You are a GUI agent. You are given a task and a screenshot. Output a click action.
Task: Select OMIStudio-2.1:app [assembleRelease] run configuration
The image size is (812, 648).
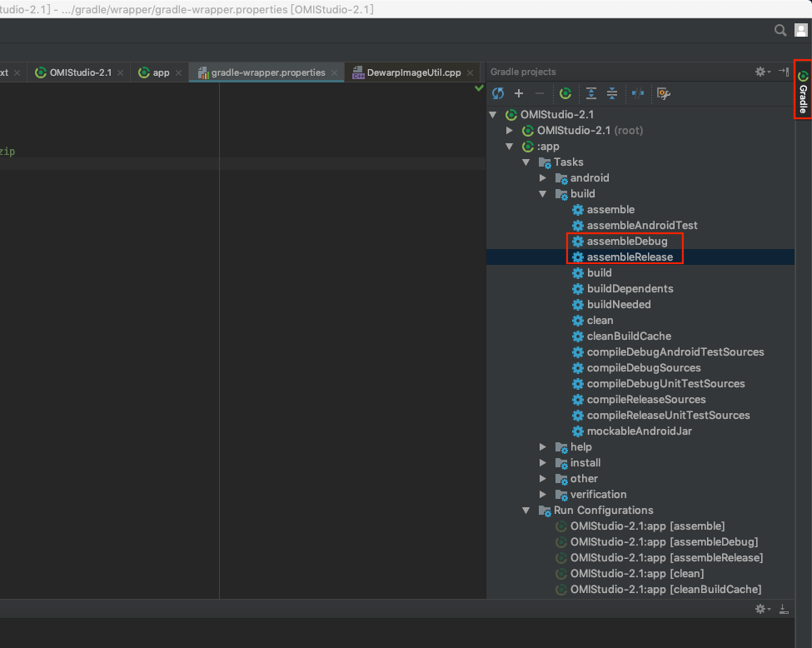pos(660,558)
